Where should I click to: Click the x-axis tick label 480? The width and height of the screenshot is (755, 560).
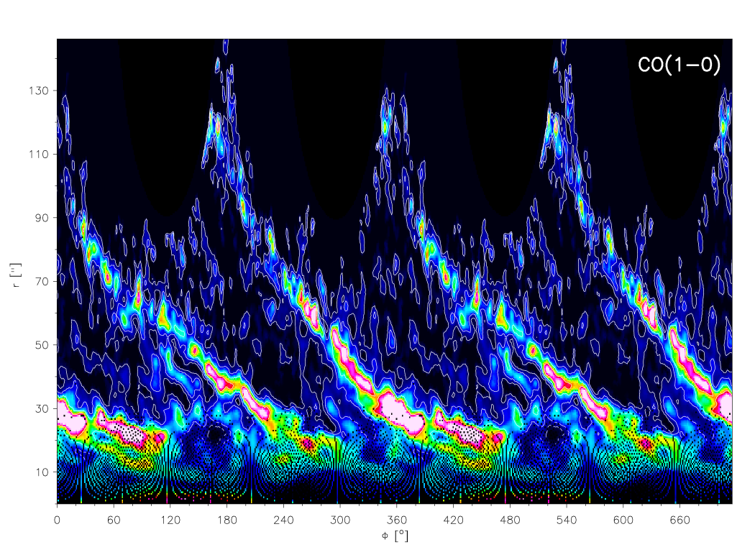coord(509,520)
